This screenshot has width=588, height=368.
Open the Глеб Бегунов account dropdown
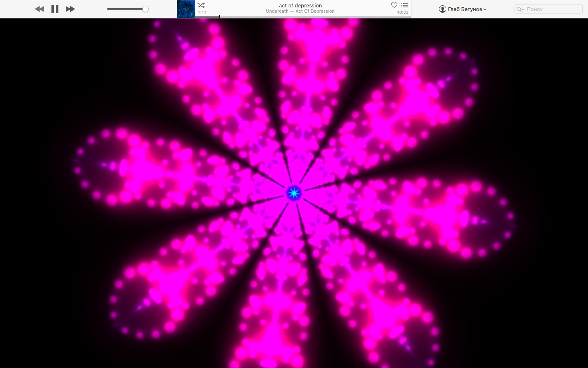click(463, 9)
